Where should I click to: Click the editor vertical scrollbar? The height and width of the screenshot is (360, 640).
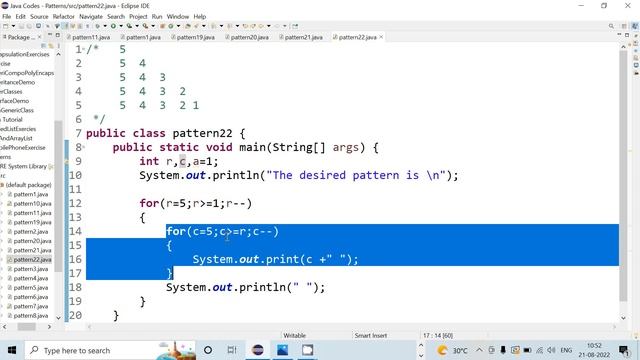tap(623, 176)
